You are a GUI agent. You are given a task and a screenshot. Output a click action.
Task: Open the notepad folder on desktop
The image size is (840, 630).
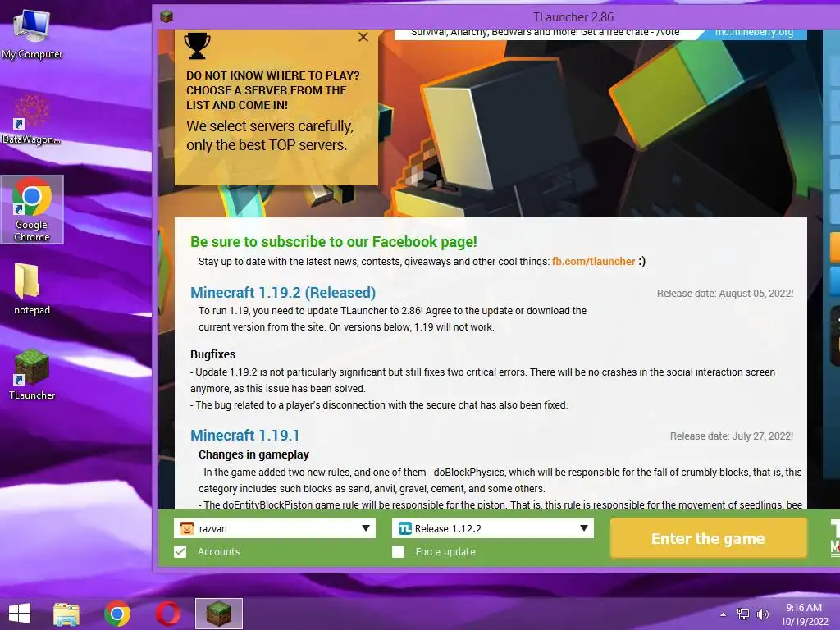tap(32, 288)
